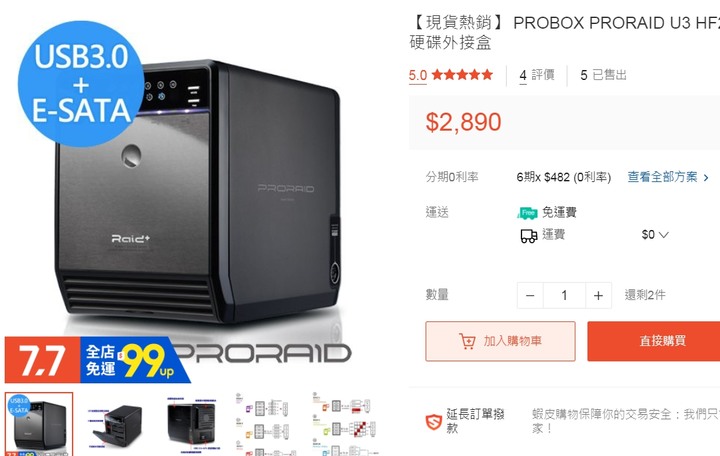Open the 4 評價 reviews link
The image size is (720, 456).
[537, 75]
